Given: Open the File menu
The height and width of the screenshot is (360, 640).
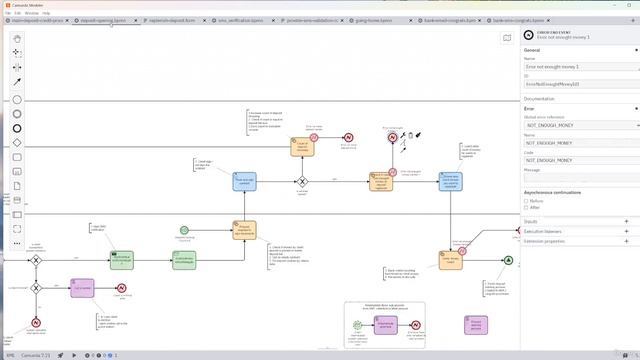Looking at the screenshot, I should [x=8, y=13].
